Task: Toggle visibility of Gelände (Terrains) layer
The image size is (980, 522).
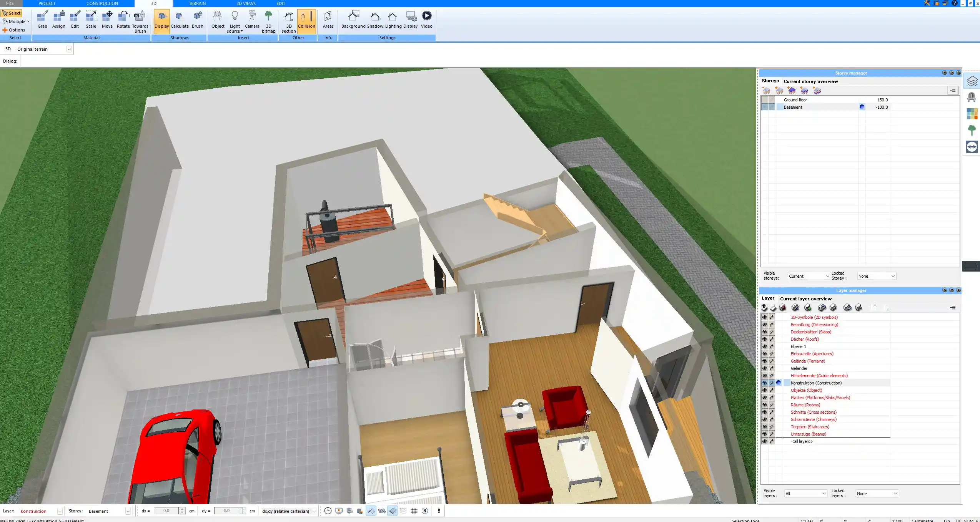Action: pyautogui.click(x=764, y=361)
